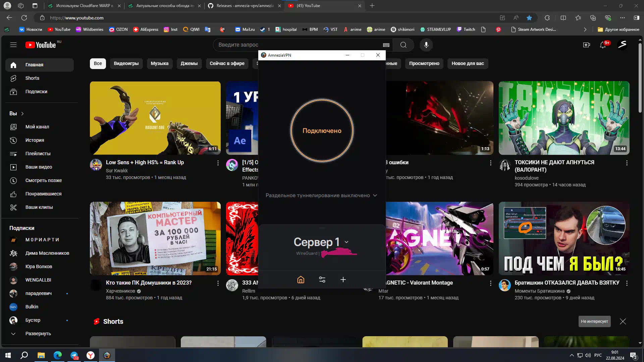Show more bookmarks chevron
The width and height of the screenshot is (644, 362).
[x=585, y=29]
